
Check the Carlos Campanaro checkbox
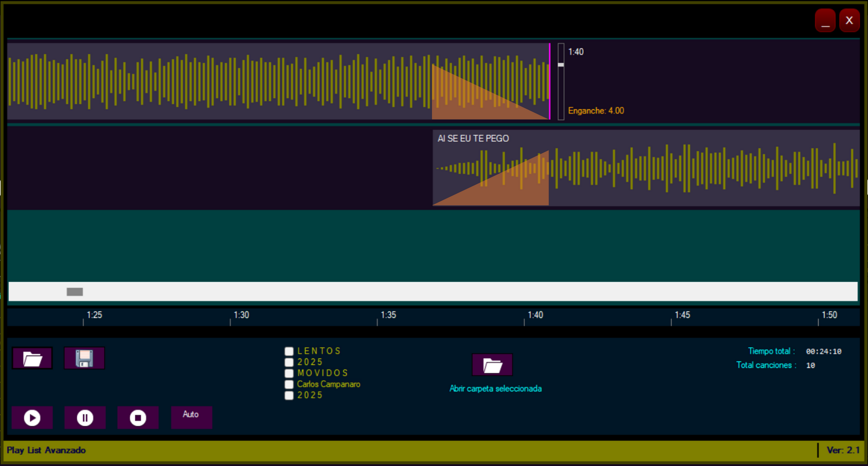point(289,385)
